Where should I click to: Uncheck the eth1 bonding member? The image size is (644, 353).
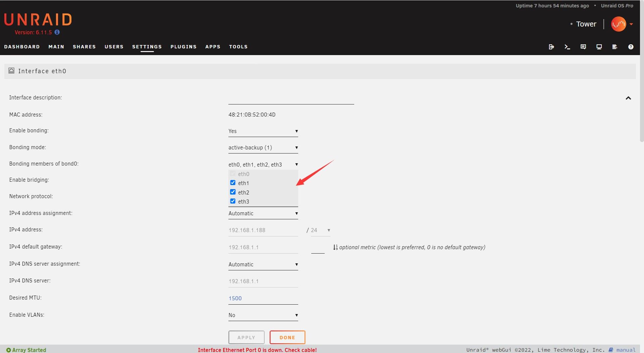pyautogui.click(x=233, y=183)
